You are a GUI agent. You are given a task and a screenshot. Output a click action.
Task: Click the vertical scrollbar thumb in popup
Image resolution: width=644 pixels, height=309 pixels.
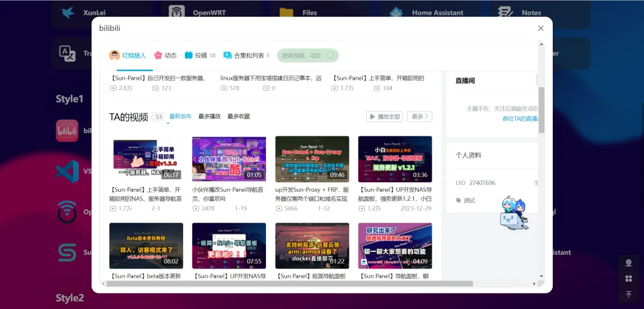pos(541,110)
